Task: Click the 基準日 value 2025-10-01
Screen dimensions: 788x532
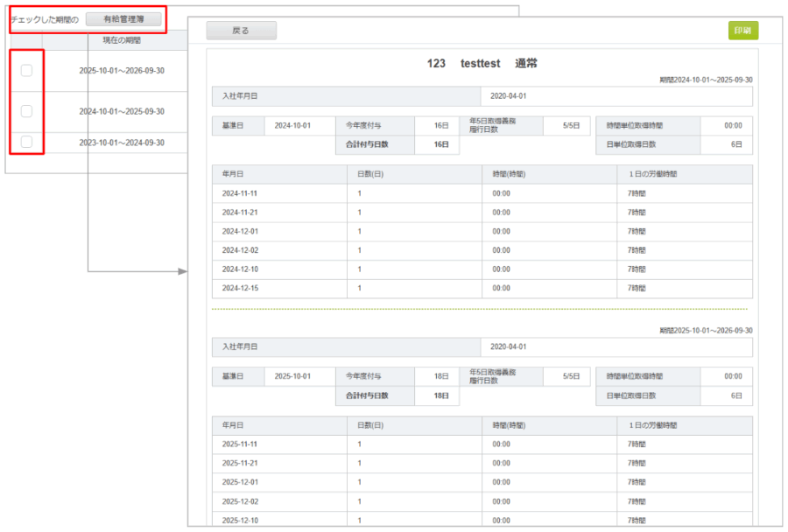Action: [x=292, y=375]
